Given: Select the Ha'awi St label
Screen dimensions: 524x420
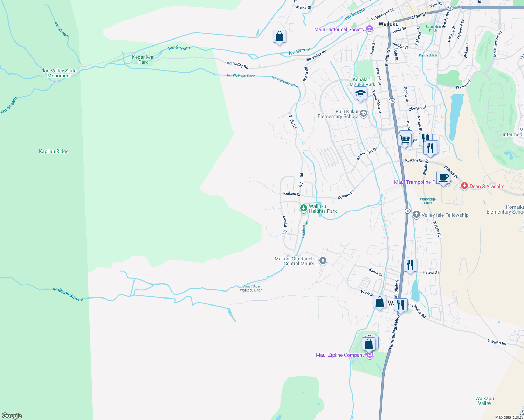Looking at the screenshot, I should [x=431, y=272].
